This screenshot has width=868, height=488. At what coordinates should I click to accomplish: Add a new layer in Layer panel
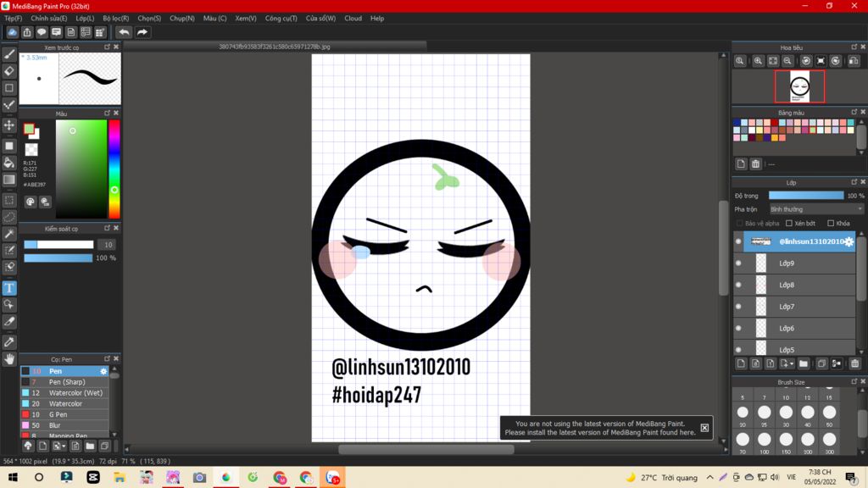click(741, 363)
